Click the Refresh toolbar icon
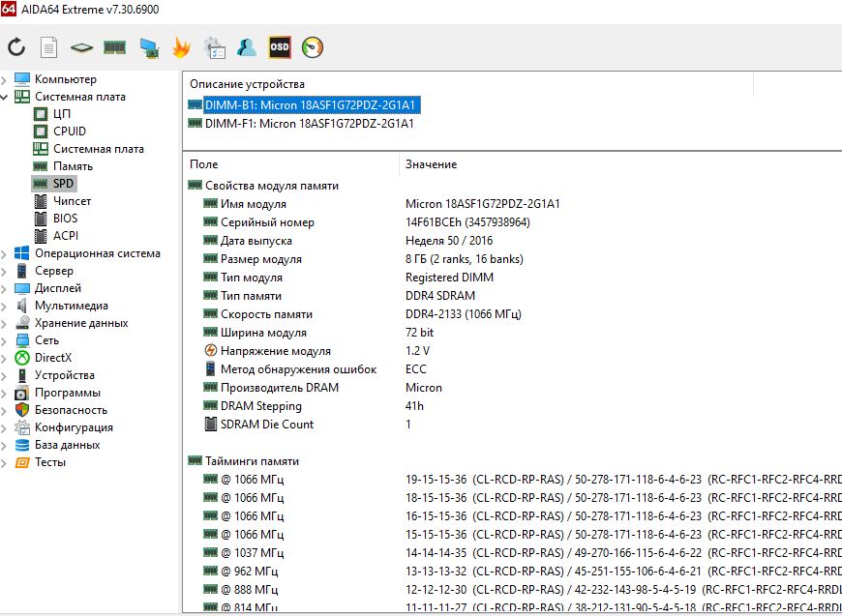The height and width of the screenshot is (616, 842). pyautogui.click(x=16, y=47)
